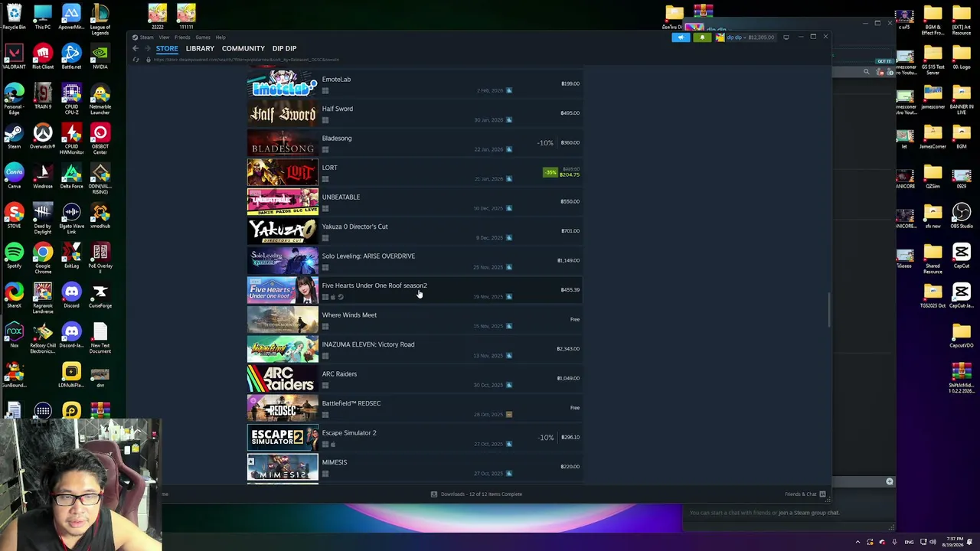The height and width of the screenshot is (551, 980).
Task: Select the Battle.net desktop shortcut
Action: (71, 57)
